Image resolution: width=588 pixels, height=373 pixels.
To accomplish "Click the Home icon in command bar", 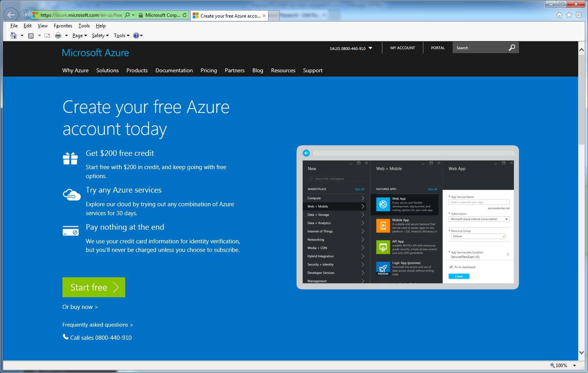I will click(14, 36).
